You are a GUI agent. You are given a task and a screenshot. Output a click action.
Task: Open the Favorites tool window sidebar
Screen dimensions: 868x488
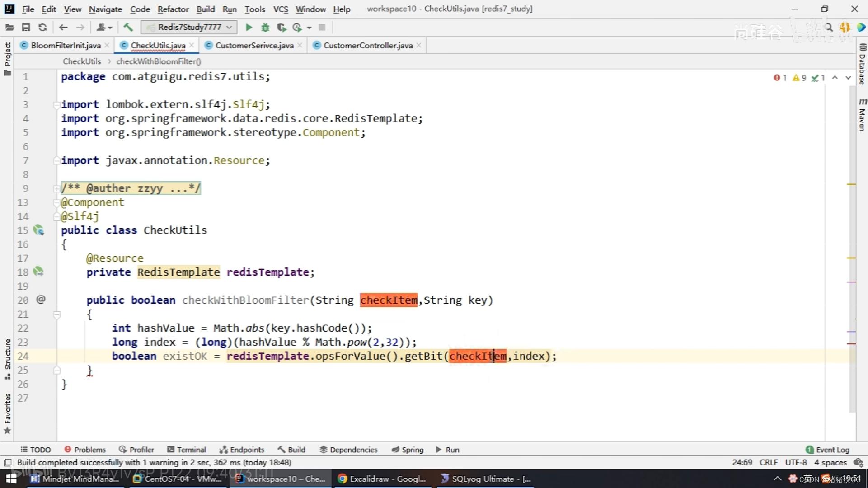pyautogui.click(x=7, y=413)
